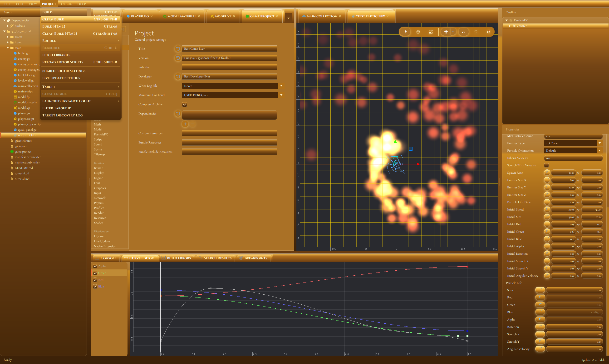Select the Scale tool in scene toolbar
The width and height of the screenshot is (609, 364).
431,32
